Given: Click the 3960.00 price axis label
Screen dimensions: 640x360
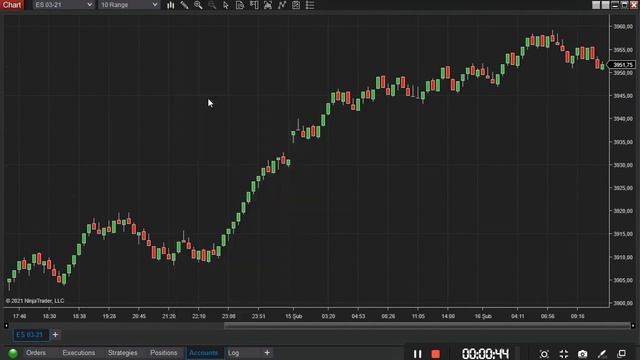Looking at the screenshot, I should [x=623, y=27].
